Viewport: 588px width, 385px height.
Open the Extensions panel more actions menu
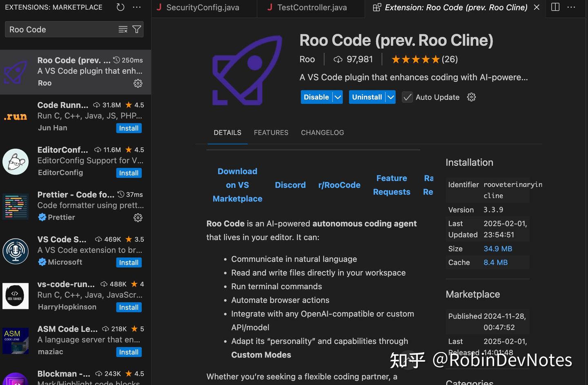(137, 7)
